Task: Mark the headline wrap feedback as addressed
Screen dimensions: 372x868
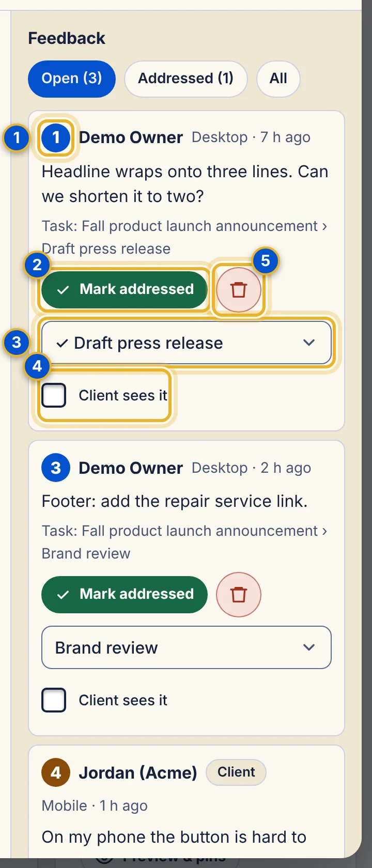Action: click(x=125, y=289)
